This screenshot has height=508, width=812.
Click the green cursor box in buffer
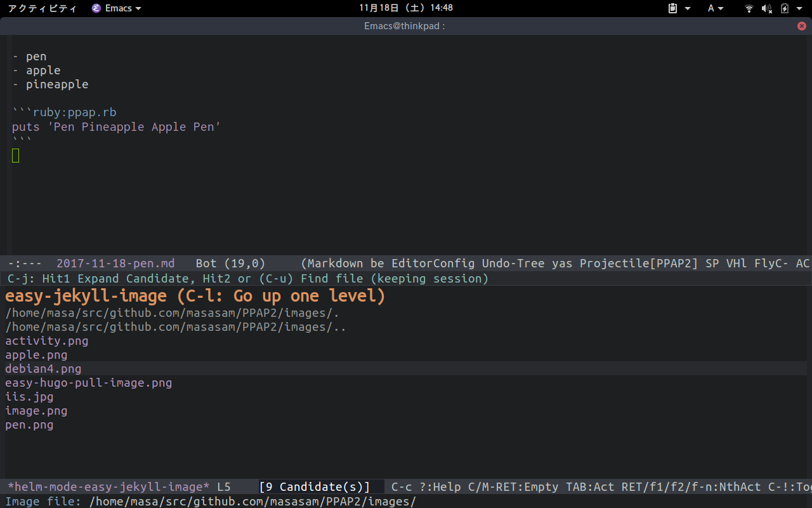(16, 155)
